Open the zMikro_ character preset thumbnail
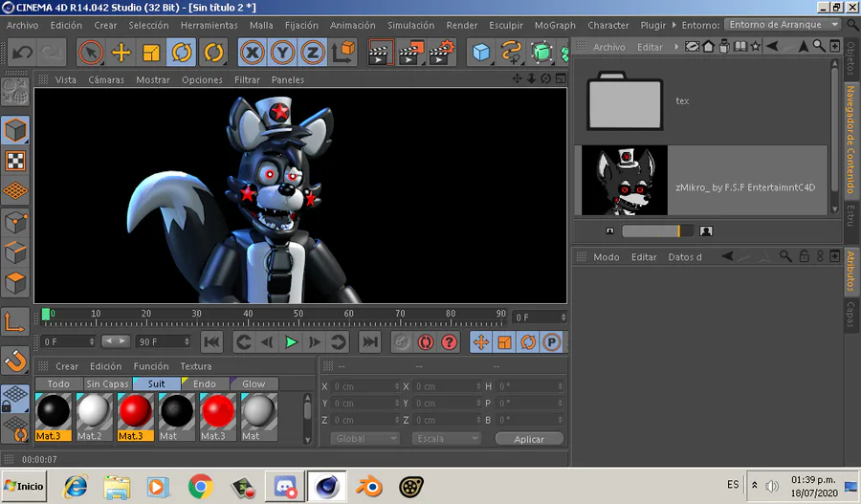The height and width of the screenshot is (504, 861). (x=625, y=180)
